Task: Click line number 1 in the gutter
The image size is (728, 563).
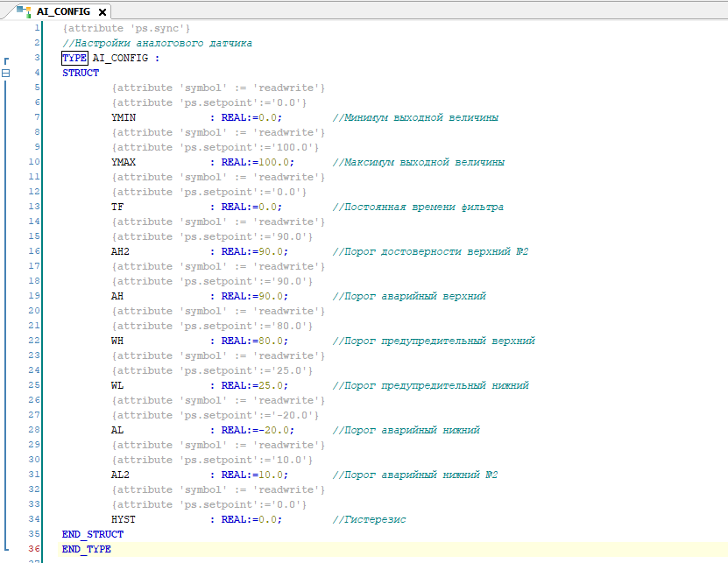Action: (37, 28)
